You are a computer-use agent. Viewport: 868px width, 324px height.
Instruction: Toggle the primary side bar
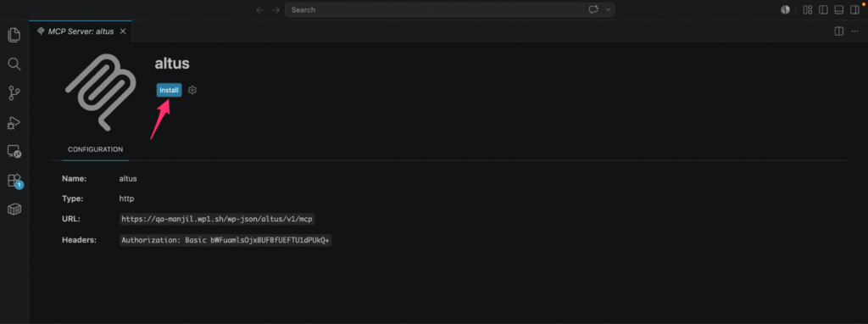pyautogui.click(x=823, y=10)
